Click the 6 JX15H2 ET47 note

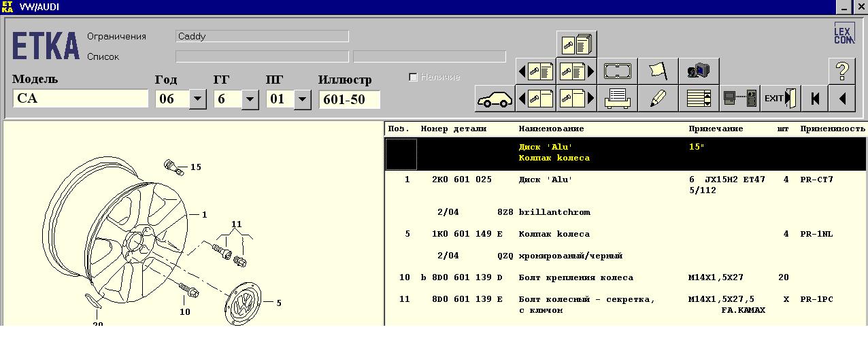(727, 180)
